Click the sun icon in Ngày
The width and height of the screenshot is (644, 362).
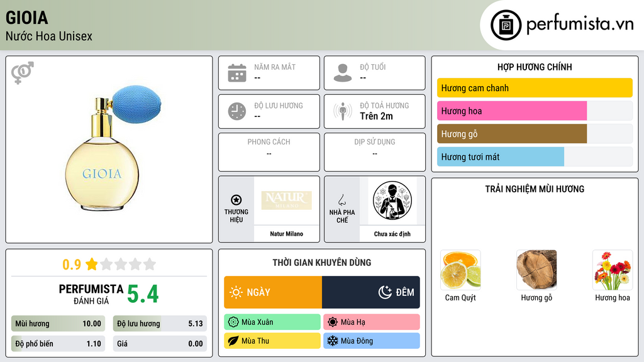click(x=236, y=292)
